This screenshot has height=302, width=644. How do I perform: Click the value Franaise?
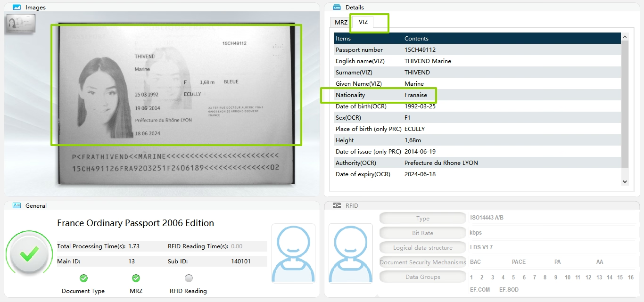416,95
